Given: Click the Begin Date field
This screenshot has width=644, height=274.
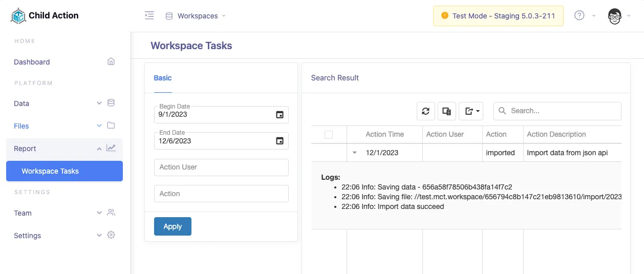Looking at the screenshot, I should point(221,115).
